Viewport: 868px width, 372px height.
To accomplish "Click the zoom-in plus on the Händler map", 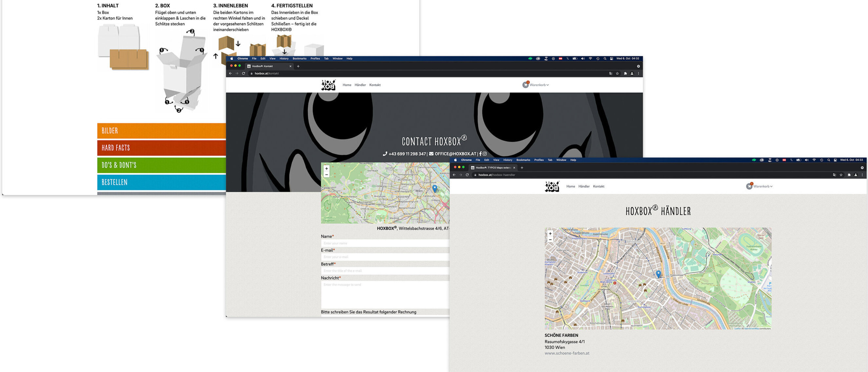I will pos(550,233).
